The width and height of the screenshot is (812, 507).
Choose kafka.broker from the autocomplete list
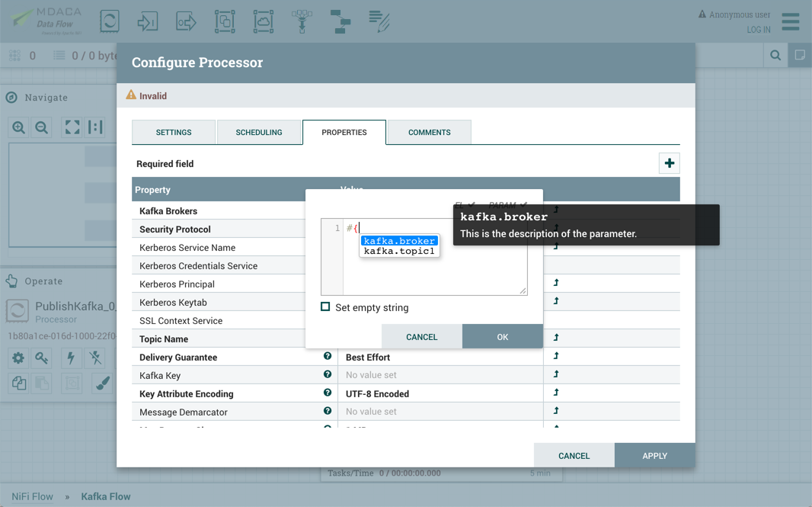pyautogui.click(x=399, y=241)
